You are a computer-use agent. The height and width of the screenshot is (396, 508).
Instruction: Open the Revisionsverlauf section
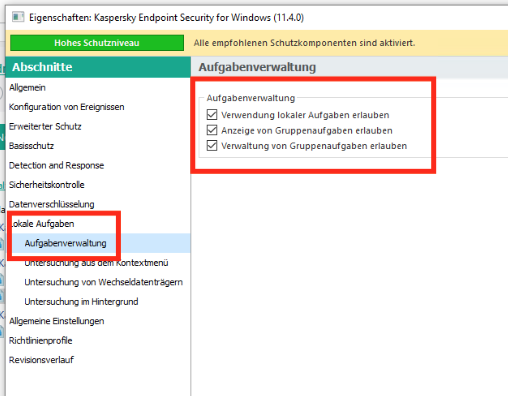[41, 360]
